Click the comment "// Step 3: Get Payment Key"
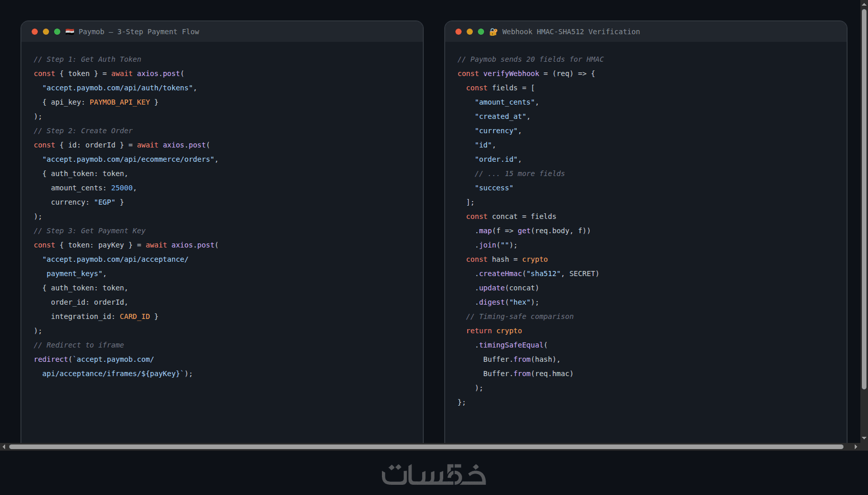This screenshot has width=868, height=495. click(x=89, y=231)
